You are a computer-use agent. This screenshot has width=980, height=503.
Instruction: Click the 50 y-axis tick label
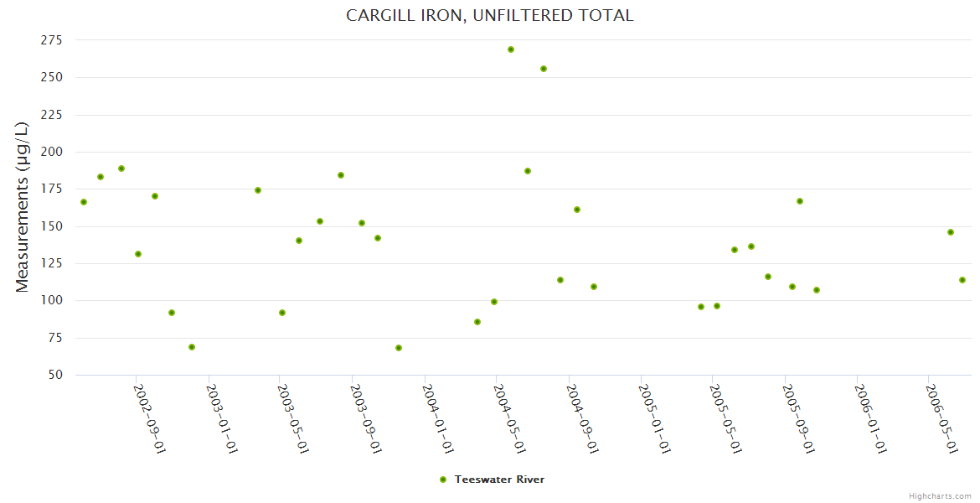pyautogui.click(x=56, y=375)
